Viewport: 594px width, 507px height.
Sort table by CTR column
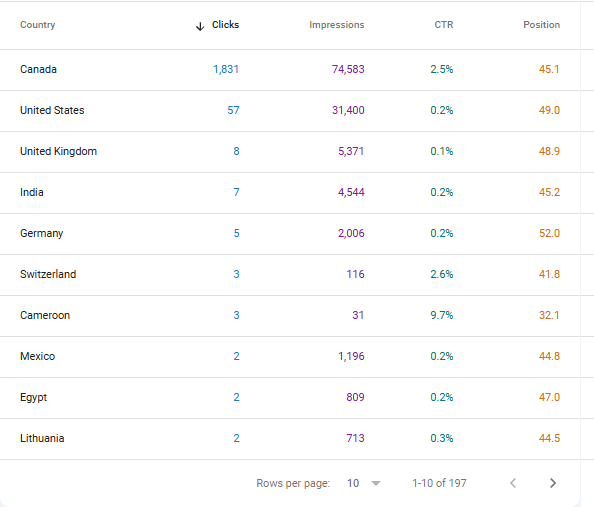pos(444,25)
